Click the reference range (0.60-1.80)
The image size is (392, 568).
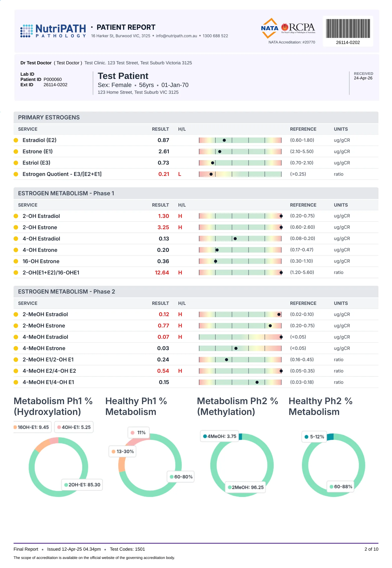pos(302,140)
